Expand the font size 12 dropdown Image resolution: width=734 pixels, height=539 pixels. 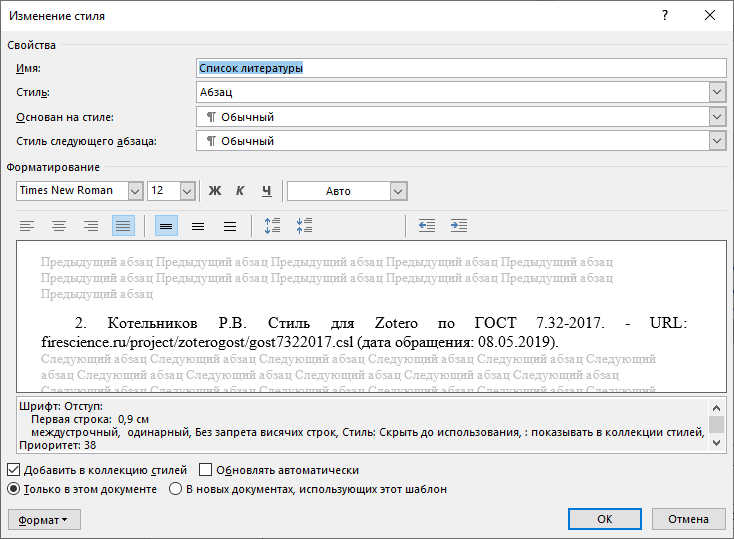point(187,191)
